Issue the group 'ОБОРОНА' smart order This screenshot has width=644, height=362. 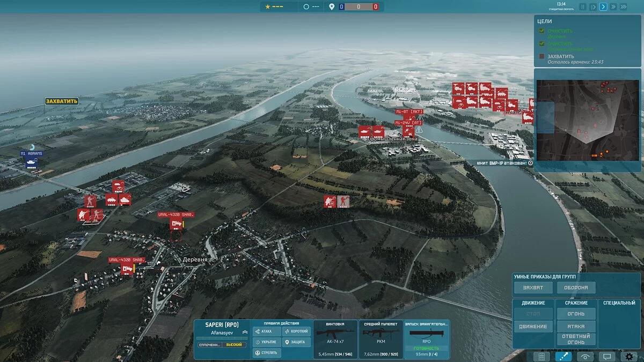(x=576, y=288)
